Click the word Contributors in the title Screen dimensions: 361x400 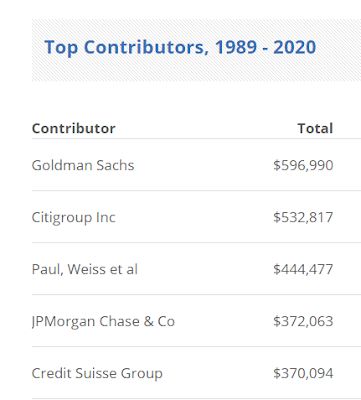[x=146, y=47]
